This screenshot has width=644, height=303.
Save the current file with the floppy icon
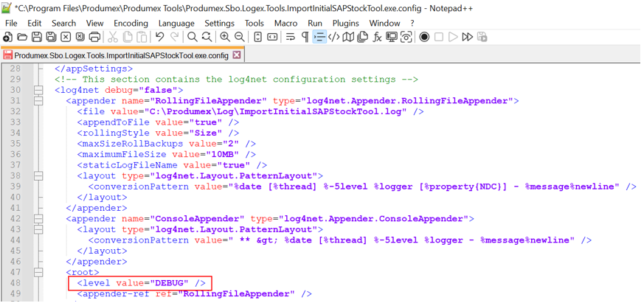point(37,38)
